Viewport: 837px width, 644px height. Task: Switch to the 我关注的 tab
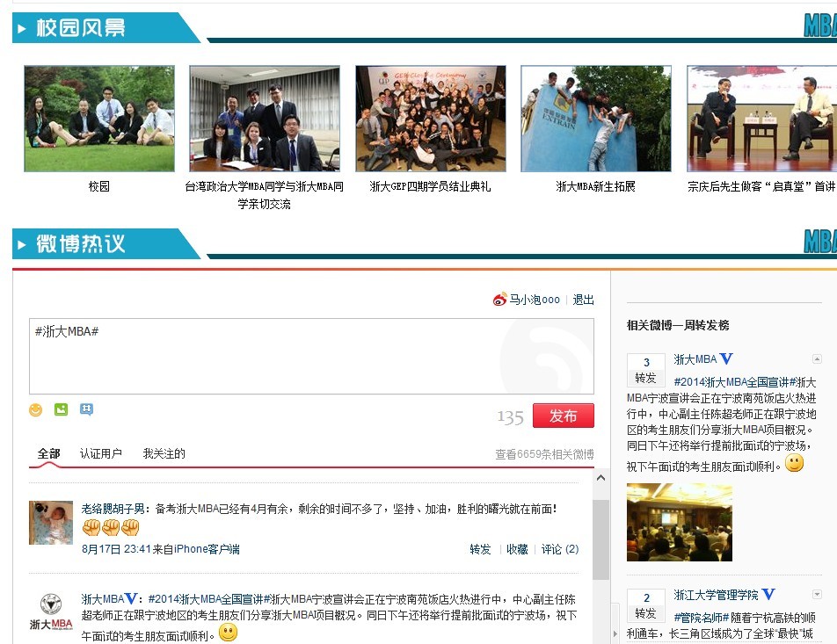[x=164, y=453]
